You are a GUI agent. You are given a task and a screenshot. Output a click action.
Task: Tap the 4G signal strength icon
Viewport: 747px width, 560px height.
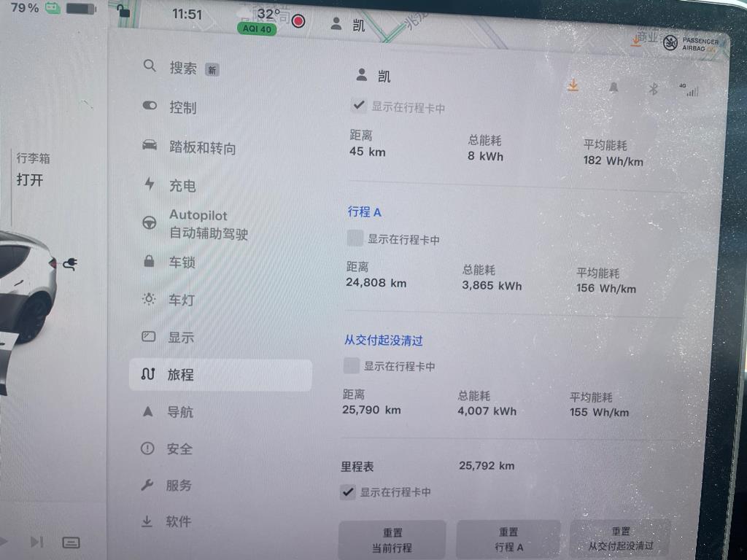click(x=689, y=90)
